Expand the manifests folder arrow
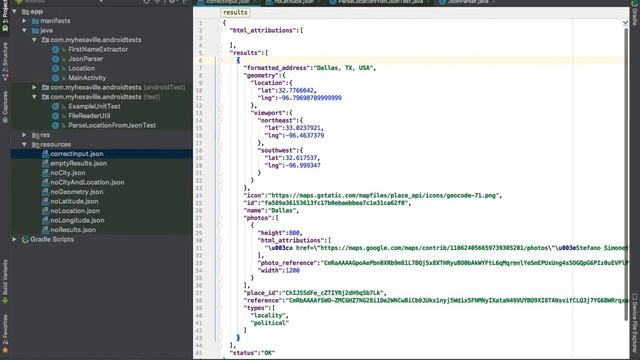This screenshot has width=640, height=360. click(x=24, y=21)
